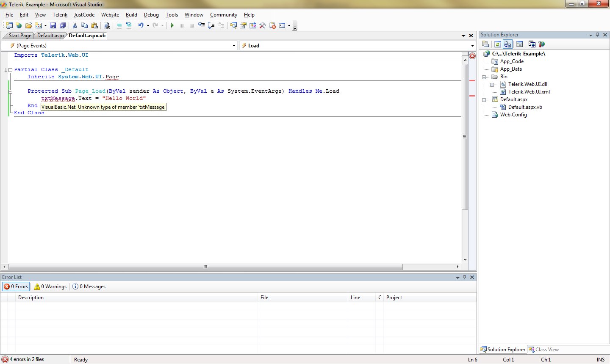The image size is (610, 364).
Task: Toggle the Warnings filter in Error List
Action: coord(50,287)
